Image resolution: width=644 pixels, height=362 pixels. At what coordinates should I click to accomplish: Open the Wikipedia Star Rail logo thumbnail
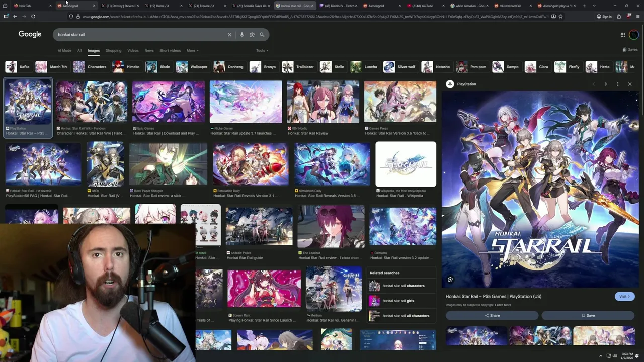pyautogui.click(x=406, y=164)
